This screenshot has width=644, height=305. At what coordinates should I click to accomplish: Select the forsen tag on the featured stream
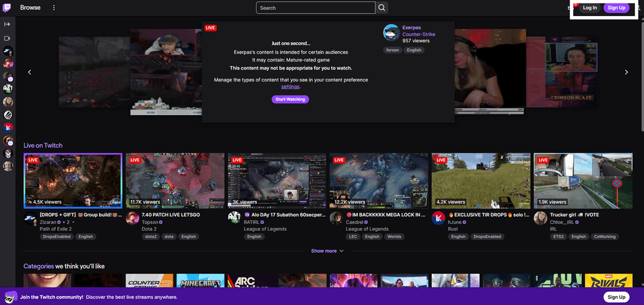point(392,50)
